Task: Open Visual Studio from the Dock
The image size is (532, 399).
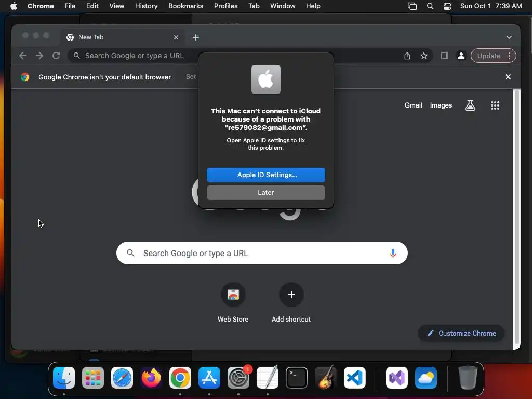Action: point(397,378)
